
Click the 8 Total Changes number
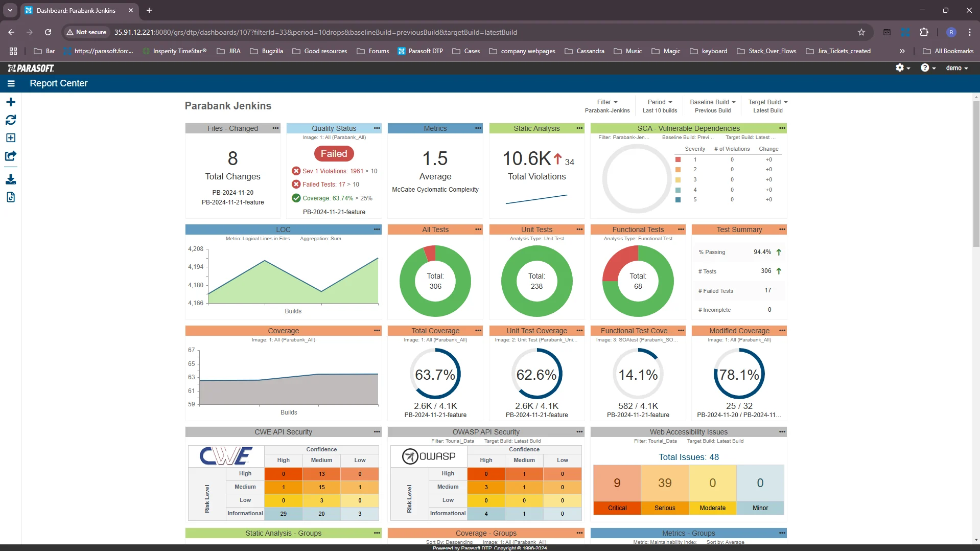[x=233, y=158]
